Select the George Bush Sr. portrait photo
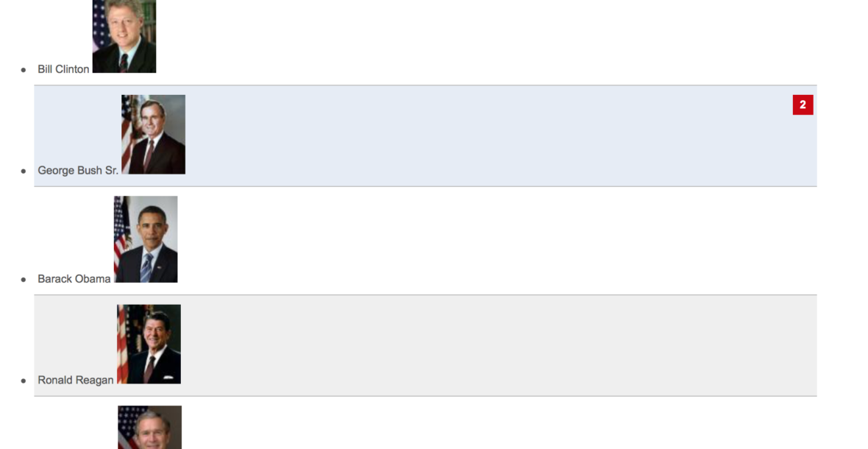 click(x=153, y=135)
